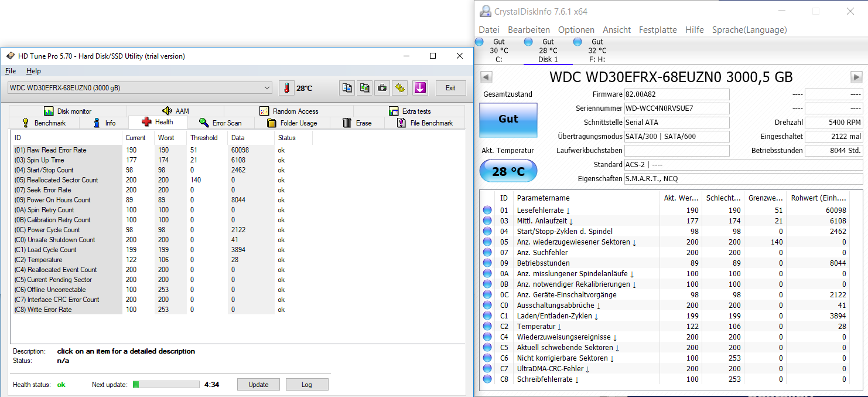Open the Optionen menu
This screenshot has width=868, height=397.
coord(576,30)
